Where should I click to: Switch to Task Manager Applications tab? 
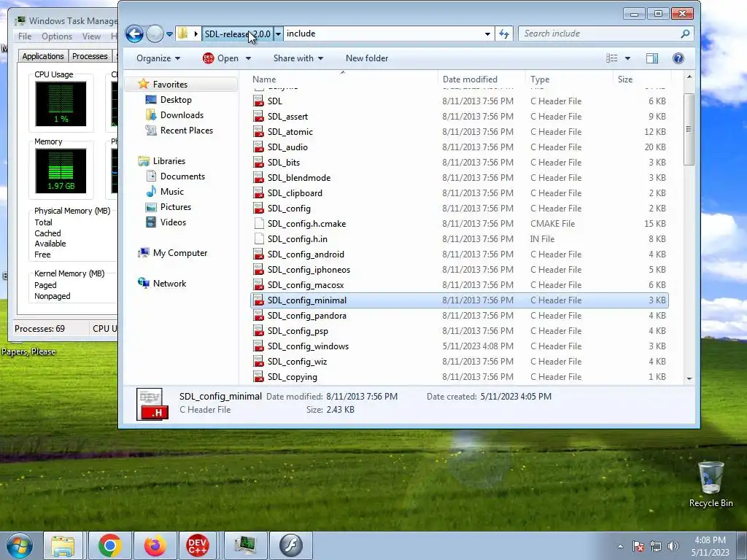pos(43,55)
